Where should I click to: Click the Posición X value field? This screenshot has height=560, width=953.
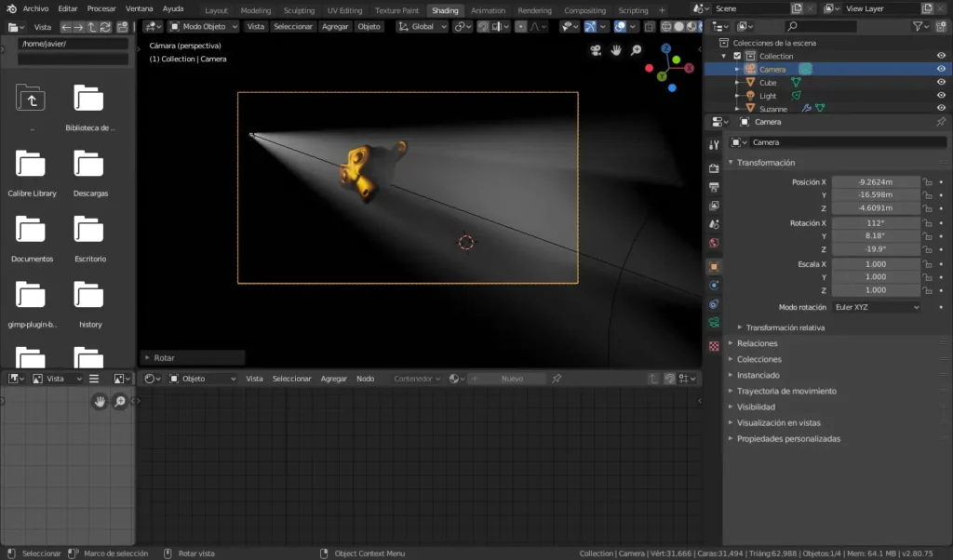pos(875,181)
